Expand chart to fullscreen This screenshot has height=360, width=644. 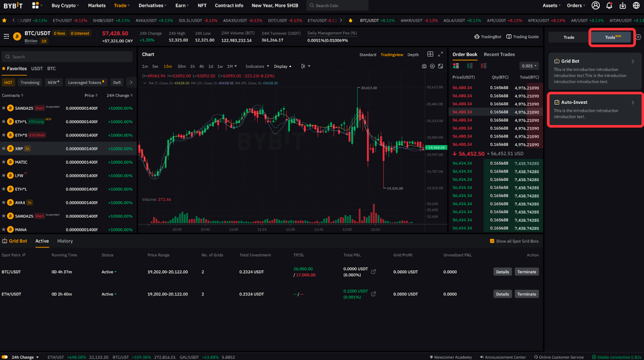point(440,54)
